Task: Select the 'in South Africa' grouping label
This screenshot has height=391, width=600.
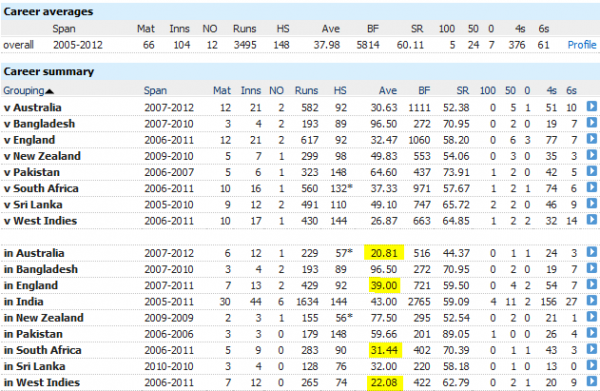Action: 42,350
